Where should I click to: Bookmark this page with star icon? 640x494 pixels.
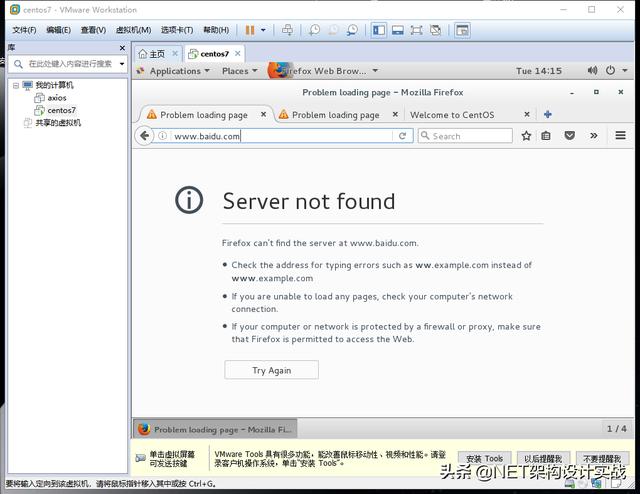(x=526, y=136)
